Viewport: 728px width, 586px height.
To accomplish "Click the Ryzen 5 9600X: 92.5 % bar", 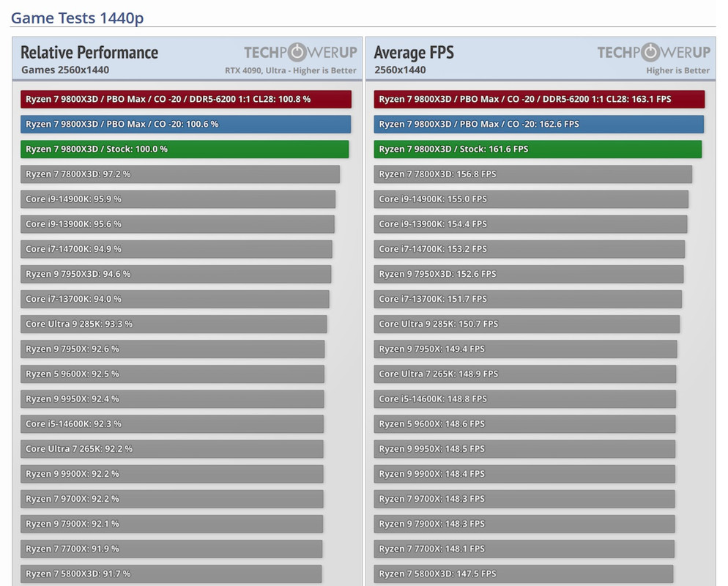I will 172,374.
